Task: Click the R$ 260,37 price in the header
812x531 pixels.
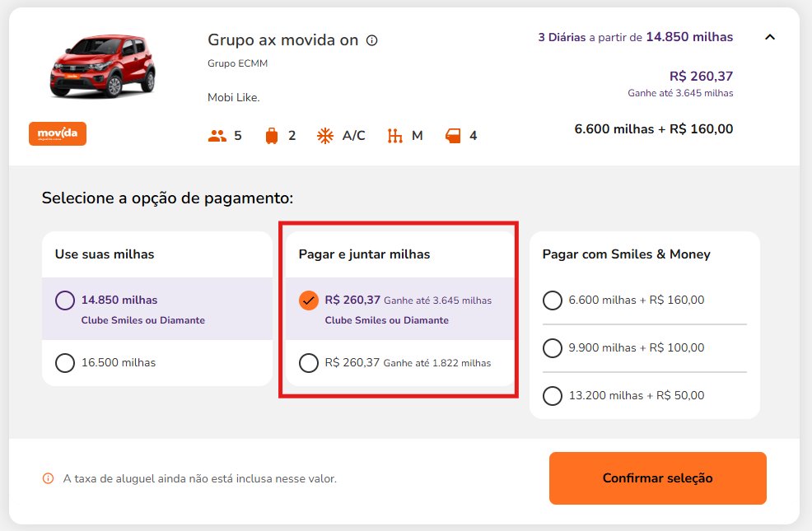Action: (x=701, y=77)
